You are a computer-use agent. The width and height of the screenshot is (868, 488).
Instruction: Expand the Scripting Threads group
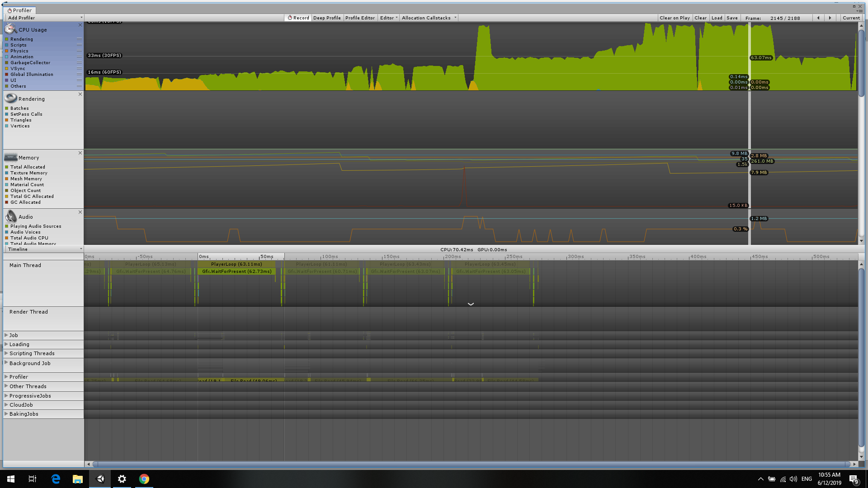tap(6, 353)
